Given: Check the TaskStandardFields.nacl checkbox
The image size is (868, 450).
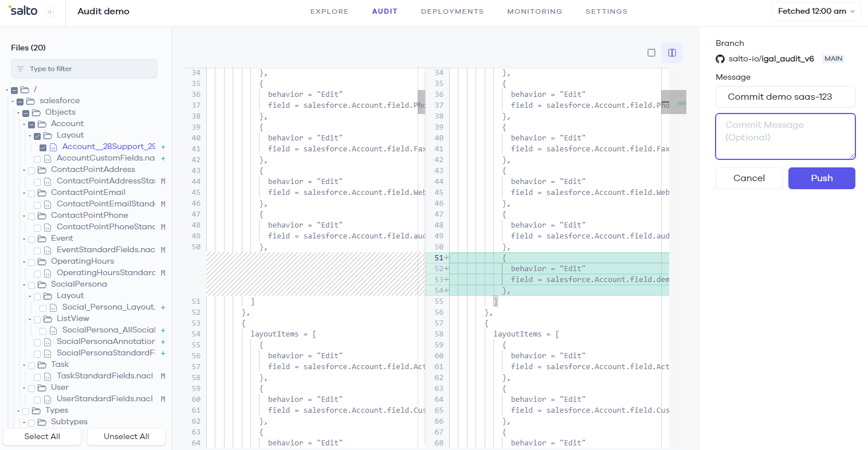Looking at the screenshot, I should coord(37,377).
